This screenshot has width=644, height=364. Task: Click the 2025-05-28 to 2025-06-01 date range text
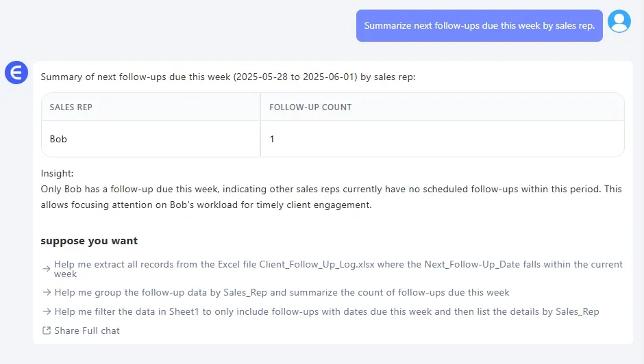pyautogui.click(x=296, y=77)
